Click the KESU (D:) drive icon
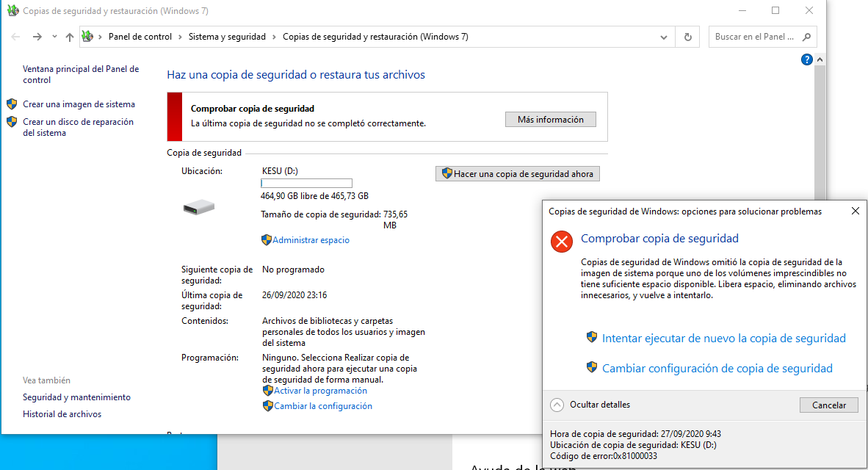Viewport: 868px width, 470px height. 199,207
